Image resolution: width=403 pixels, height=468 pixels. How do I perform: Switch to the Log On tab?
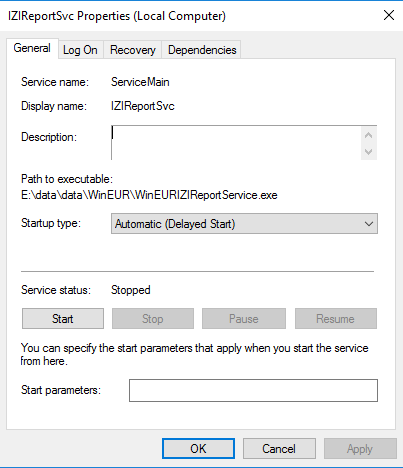tap(80, 50)
